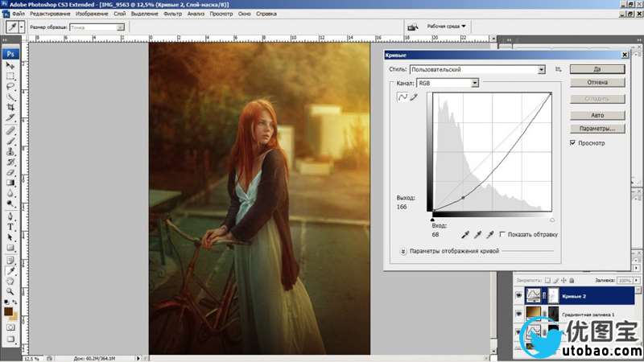The width and height of the screenshot is (644, 362).
Task: Pick the gray point eyedropper
Action: (x=477, y=235)
